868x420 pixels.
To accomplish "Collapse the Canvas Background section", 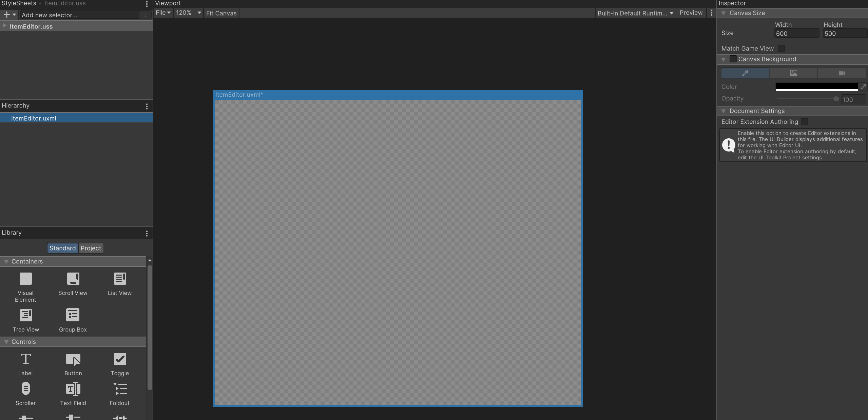I will coord(723,59).
